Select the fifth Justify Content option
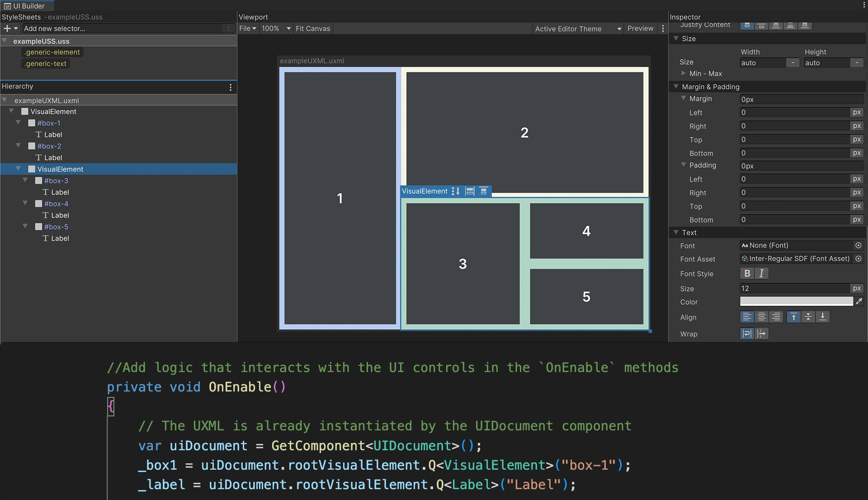868x500 pixels. 805,25
